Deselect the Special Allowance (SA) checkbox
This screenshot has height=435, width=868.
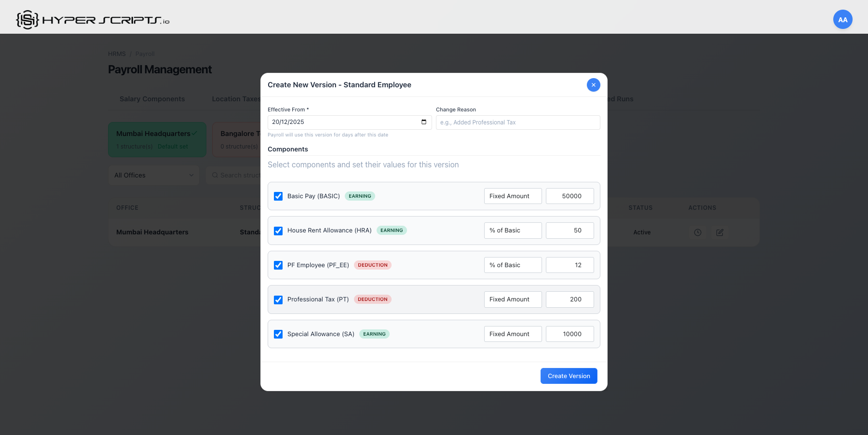(278, 334)
